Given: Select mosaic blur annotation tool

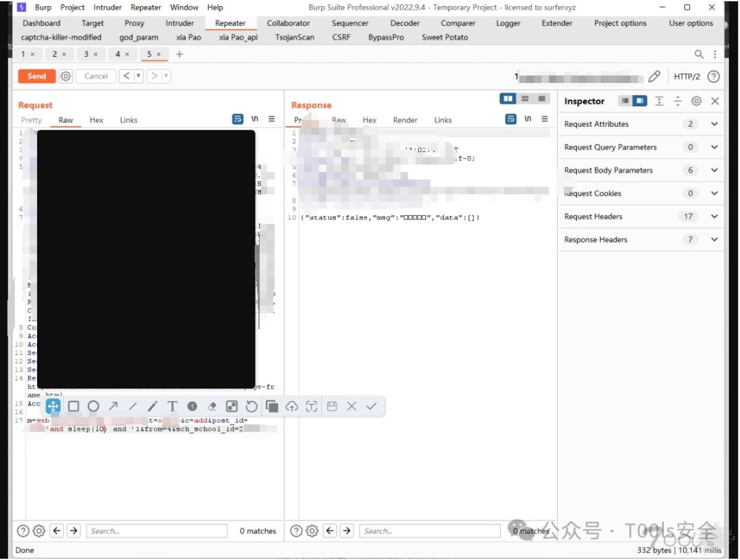Looking at the screenshot, I should pos(232,406).
